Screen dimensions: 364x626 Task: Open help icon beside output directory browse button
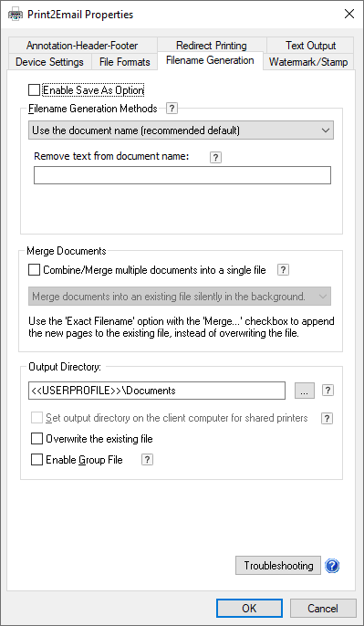328,391
